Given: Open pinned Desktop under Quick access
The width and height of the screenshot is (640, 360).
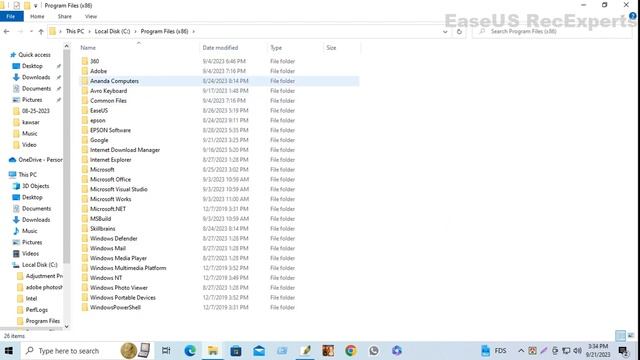Looking at the screenshot, I should click(32, 66).
